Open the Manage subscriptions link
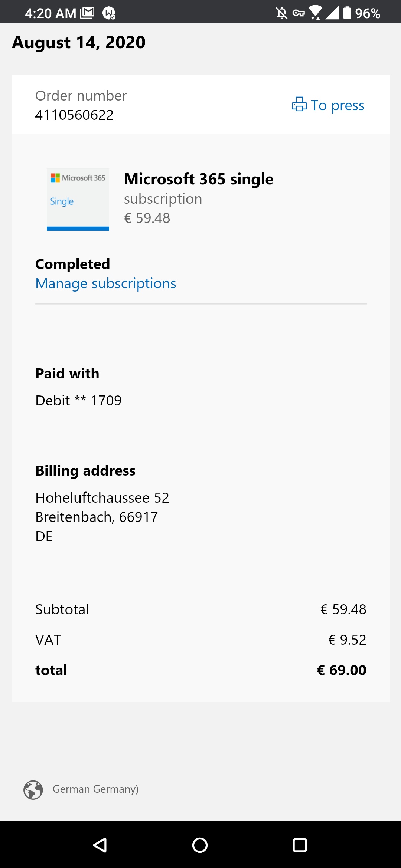This screenshot has height=868, width=401. pyautogui.click(x=106, y=283)
